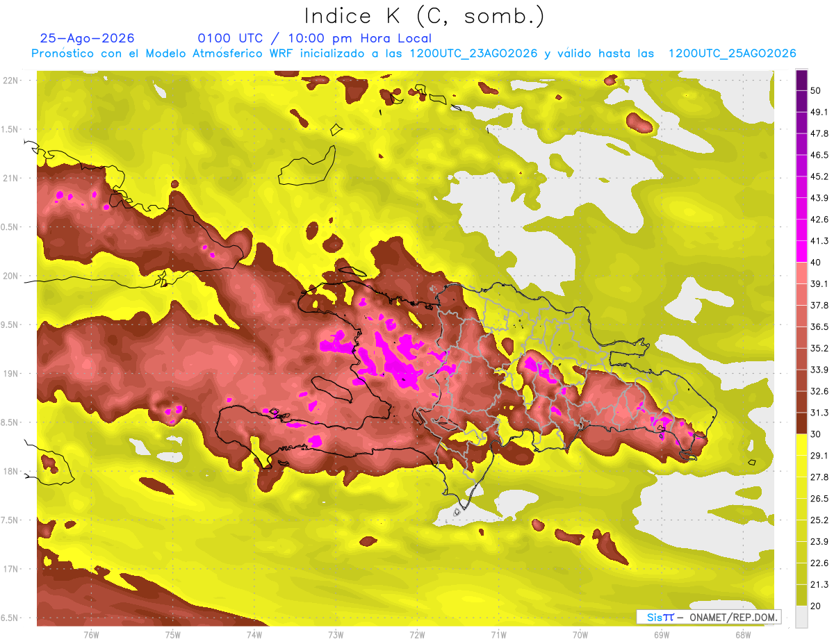Click the colorbar value '30'

pyautogui.click(x=817, y=434)
